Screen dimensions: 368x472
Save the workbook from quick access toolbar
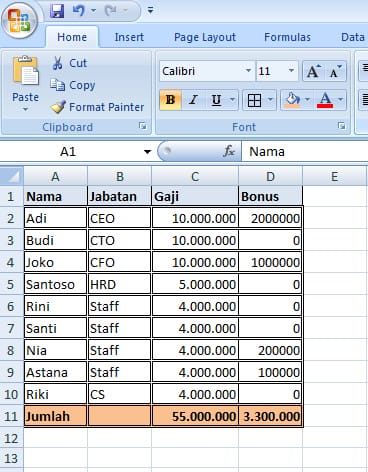57,11
